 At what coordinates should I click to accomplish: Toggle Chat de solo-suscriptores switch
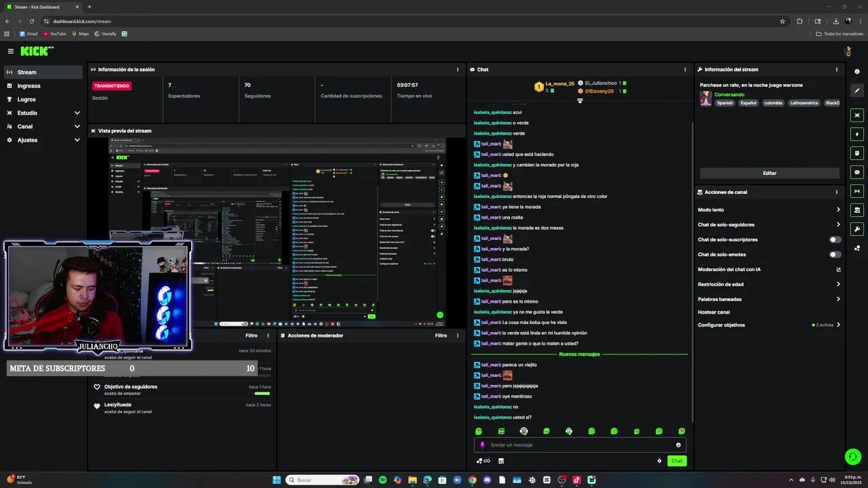(835, 239)
